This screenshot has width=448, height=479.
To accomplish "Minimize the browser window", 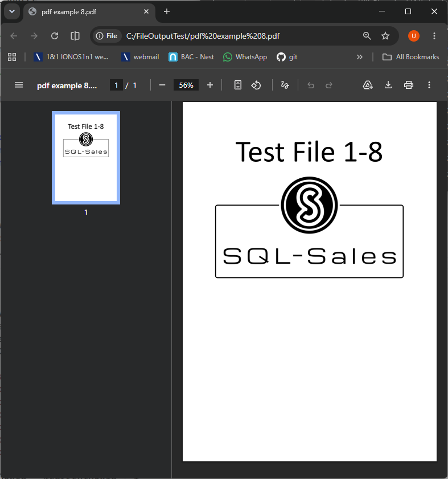I will tap(382, 11).
